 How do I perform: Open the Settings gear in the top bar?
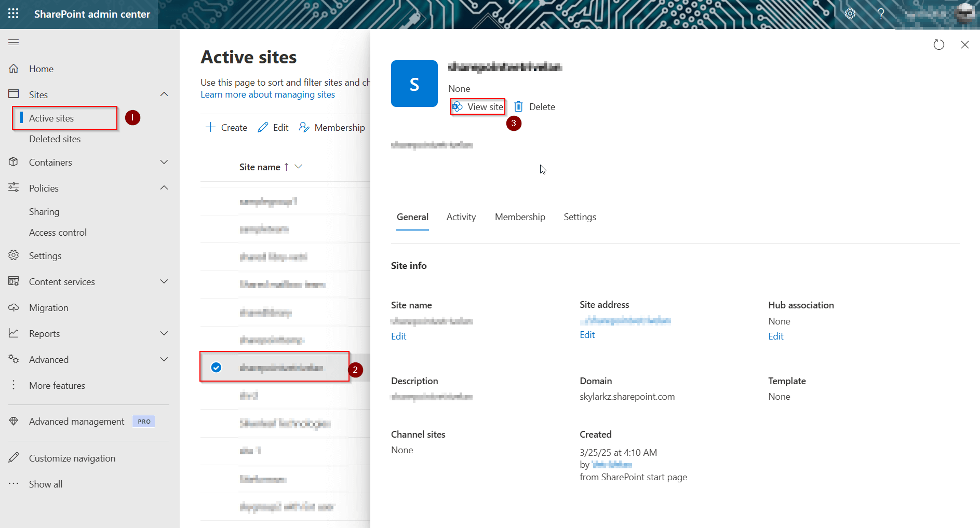pos(850,13)
